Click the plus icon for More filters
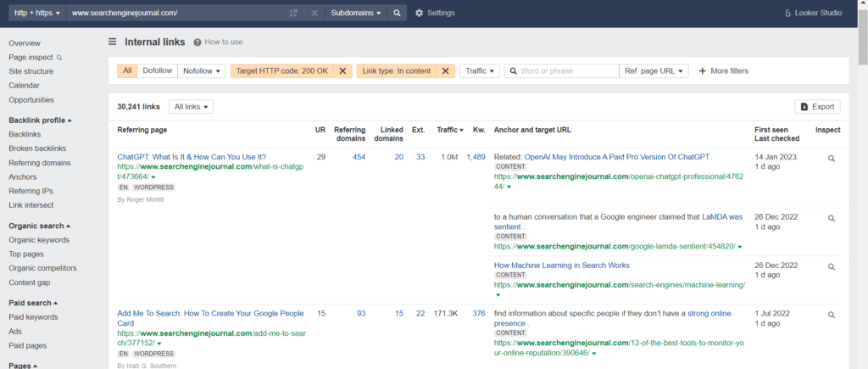Image resolution: width=868 pixels, height=369 pixels. (703, 71)
